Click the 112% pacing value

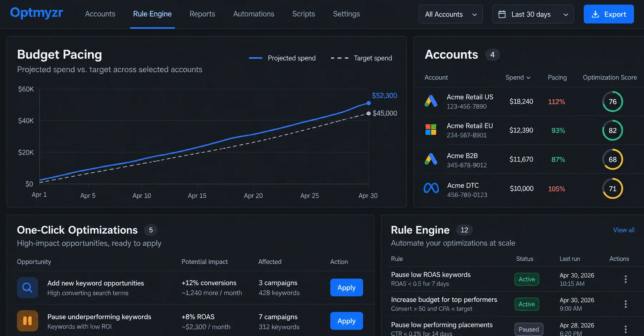[556, 102]
